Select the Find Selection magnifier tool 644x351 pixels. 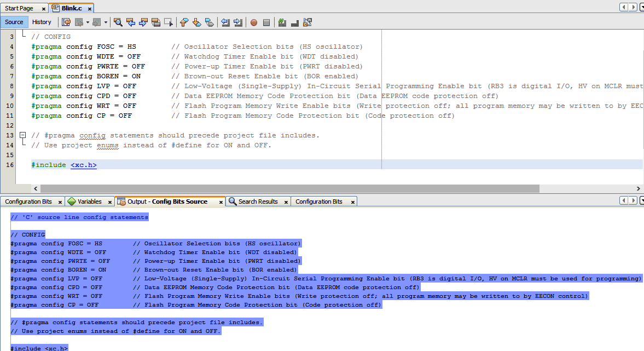coord(118,22)
